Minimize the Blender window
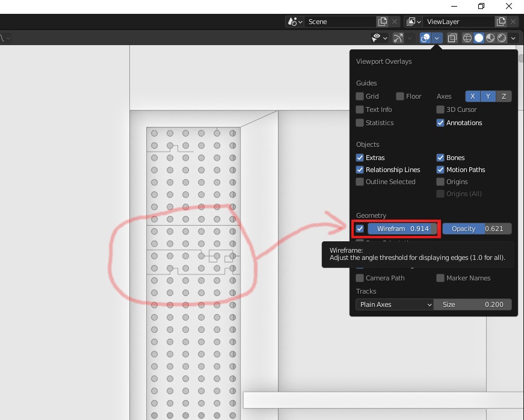The width and height of the screenshot is (524, 420). pos(454,6)
